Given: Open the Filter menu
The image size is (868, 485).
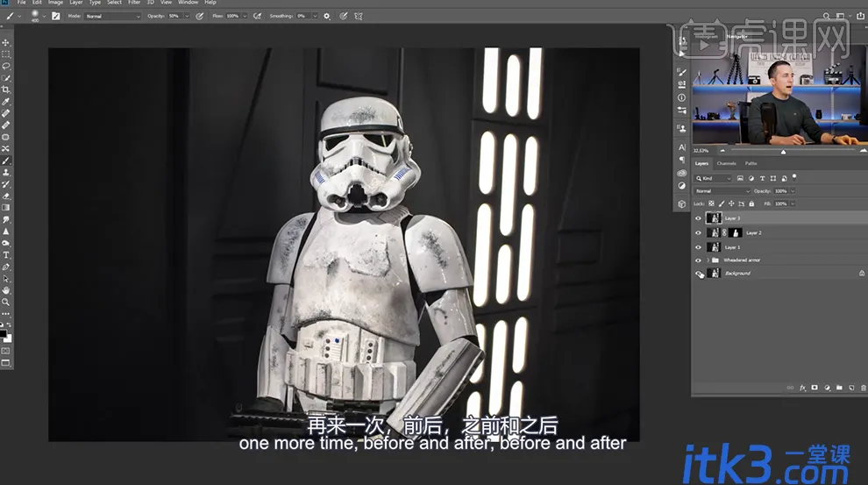Looking at the screenshot, I should point(134,3).
